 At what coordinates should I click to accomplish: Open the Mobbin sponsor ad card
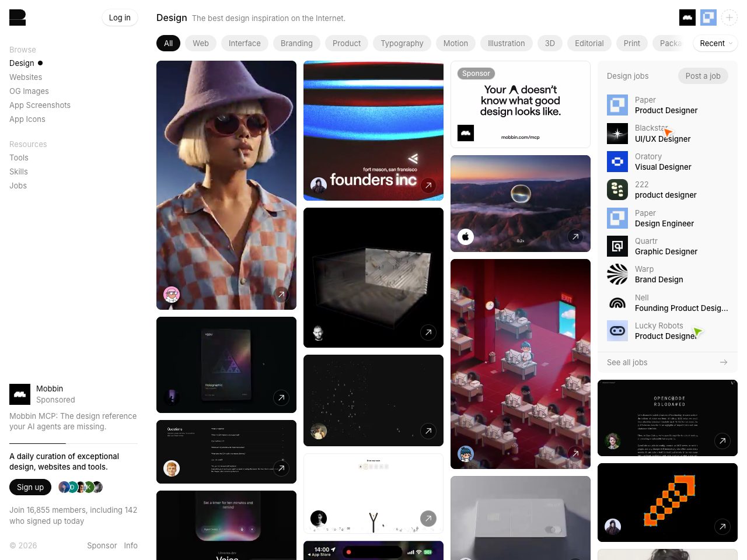[x=521, y=104]
